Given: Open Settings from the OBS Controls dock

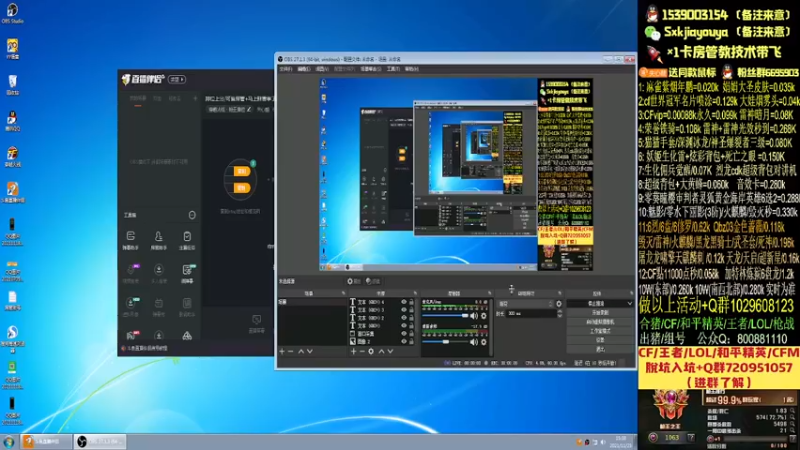Looking at the screenshot, I should [x=600, y=340].
